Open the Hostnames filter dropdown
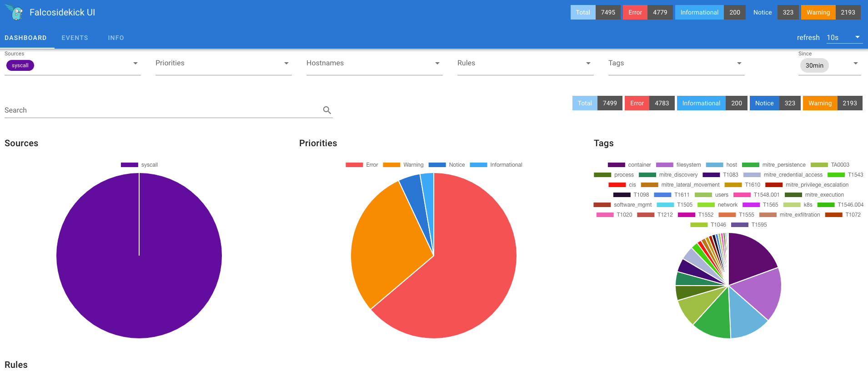 [x=374, y=63]
